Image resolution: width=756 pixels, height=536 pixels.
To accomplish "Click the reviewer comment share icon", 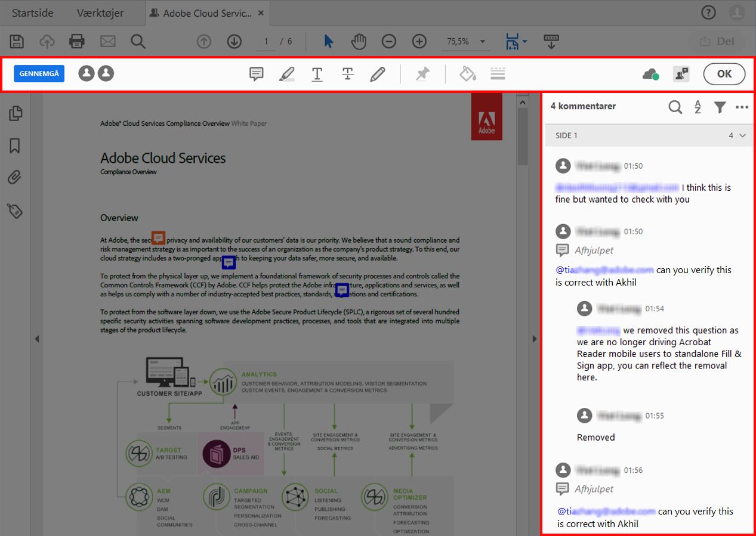I will coord(681,74).
